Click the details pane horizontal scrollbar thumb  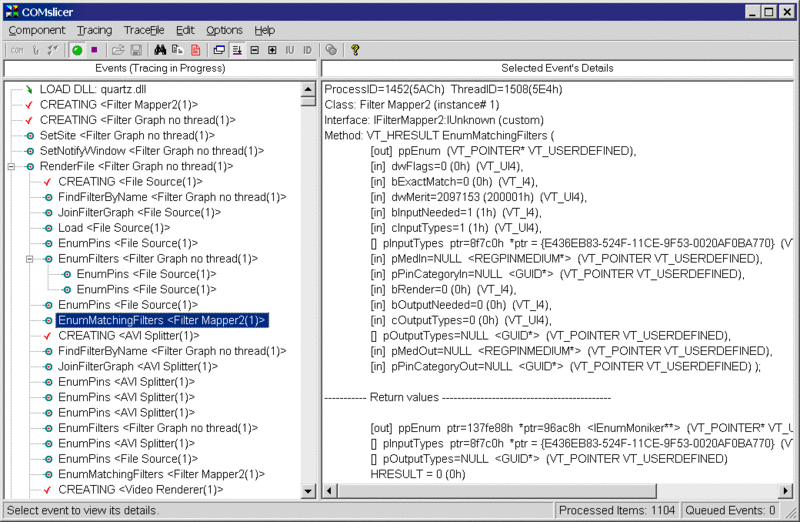pyautogui.click(x=496, y=491)
